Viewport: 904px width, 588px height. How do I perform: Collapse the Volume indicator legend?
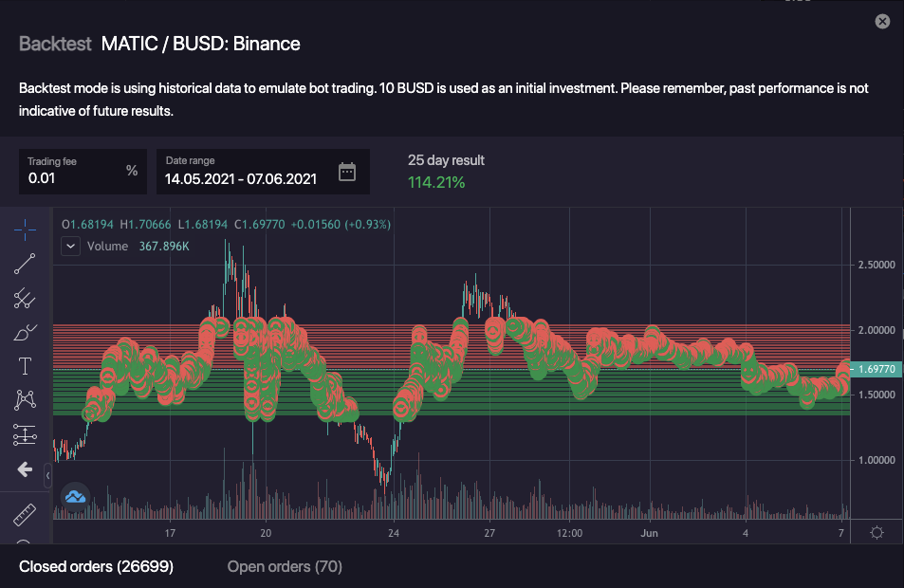[x=70, y=247]
